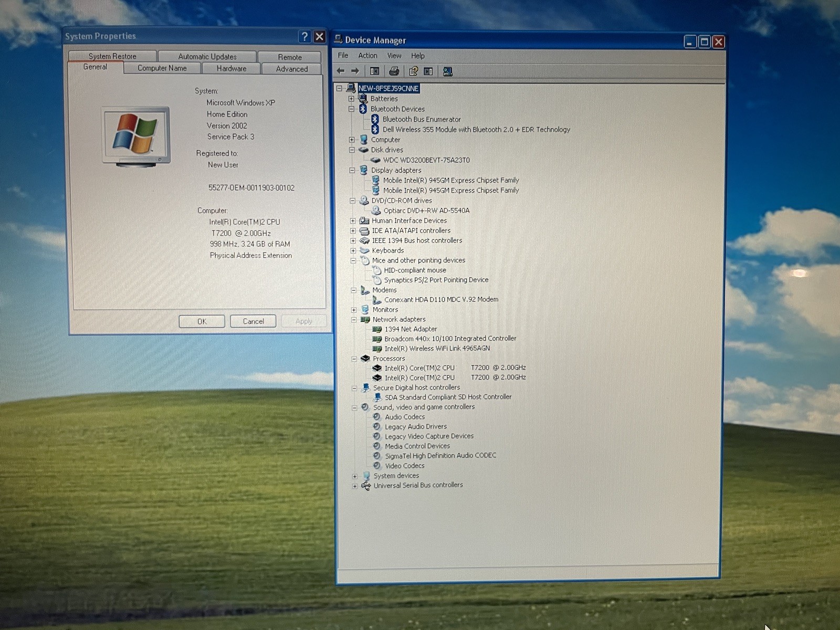Click the Processors category icon
Screen dimensions: 840x630
tap(365, 359)
